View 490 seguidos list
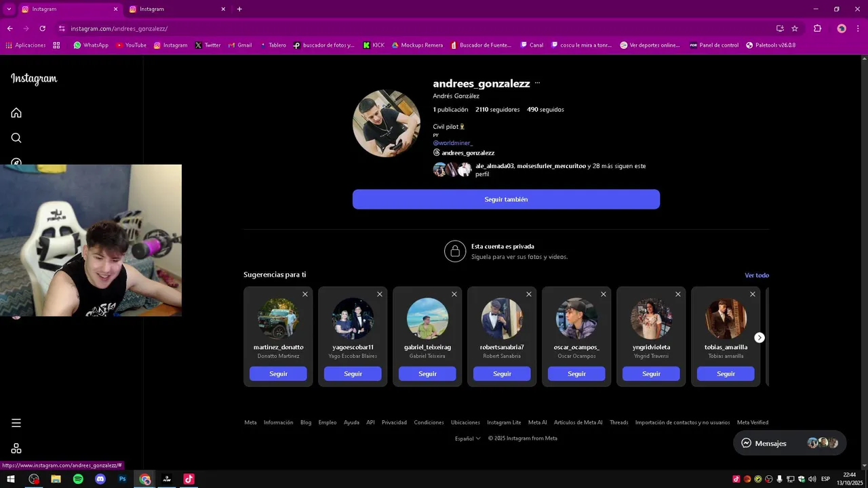The height and width of the screenshot is (488, 868). pyautogui.click(x=545, y=109)
